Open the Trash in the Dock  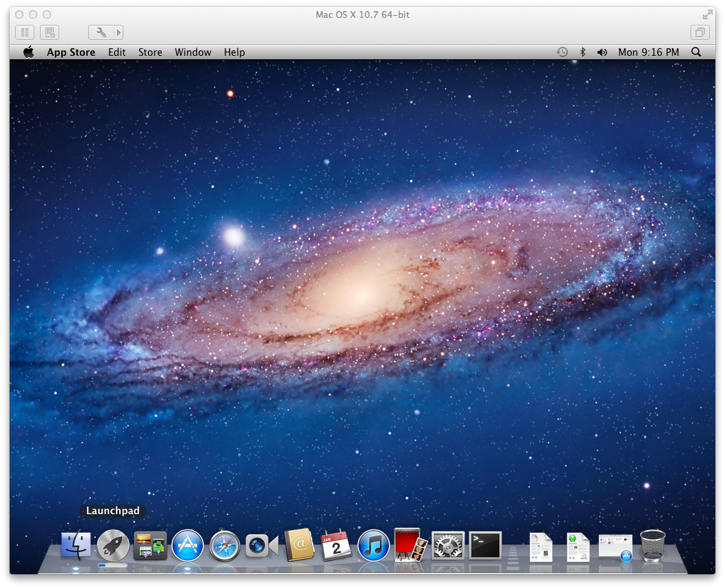pyautogui.click(x=653, y=545)
